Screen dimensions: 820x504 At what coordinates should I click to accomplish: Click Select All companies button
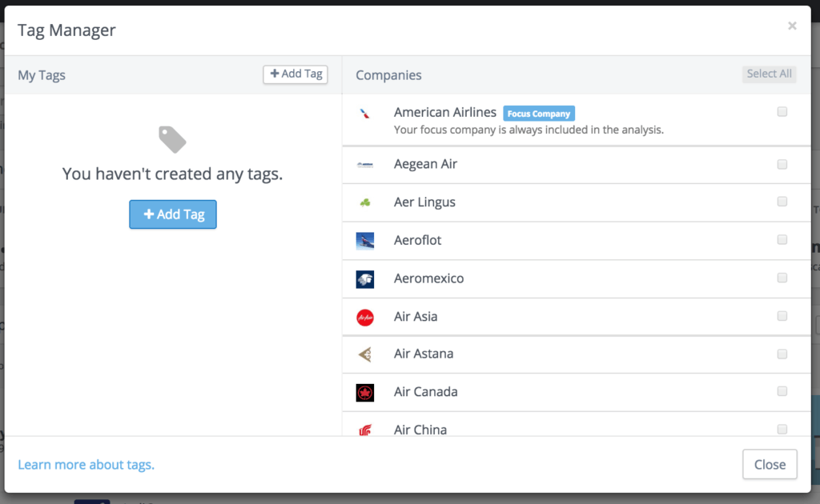pyautogui.click(x=769, y=74)
